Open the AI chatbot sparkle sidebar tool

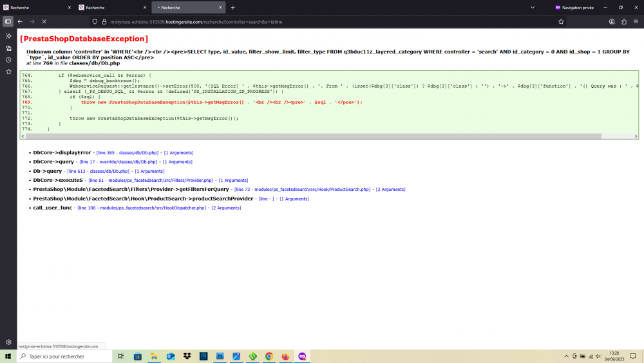(8, 36)
